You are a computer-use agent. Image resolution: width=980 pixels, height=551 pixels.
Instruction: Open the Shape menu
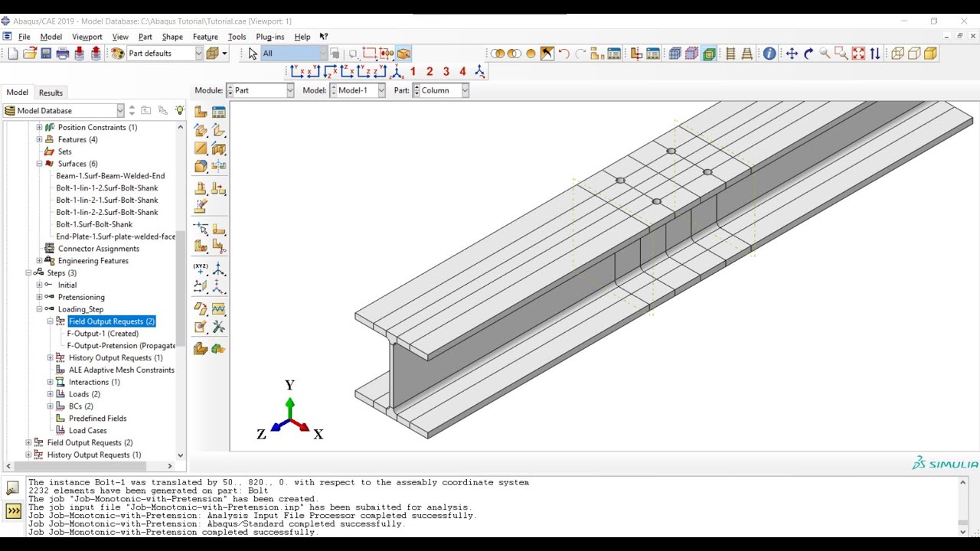(172, 37)
